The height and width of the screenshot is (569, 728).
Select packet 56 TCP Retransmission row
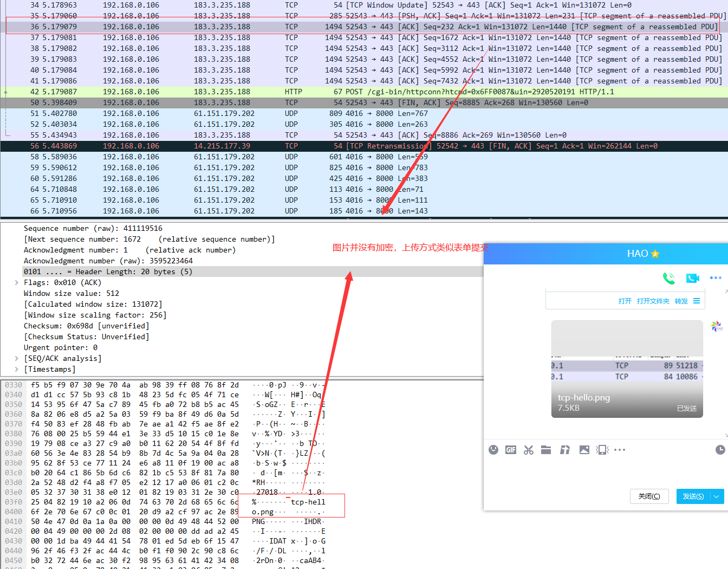point(364,146)
